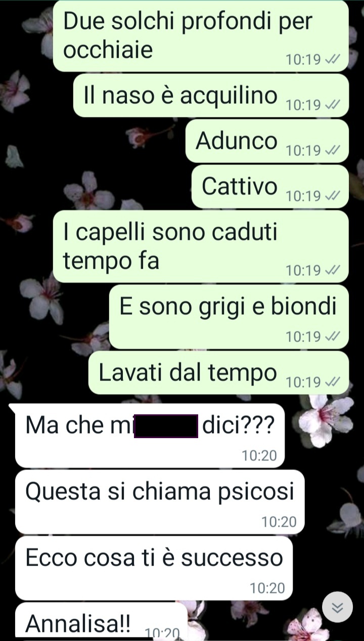Tap the scroll-to-bottom double chevron button

click(x=337, y=607)
